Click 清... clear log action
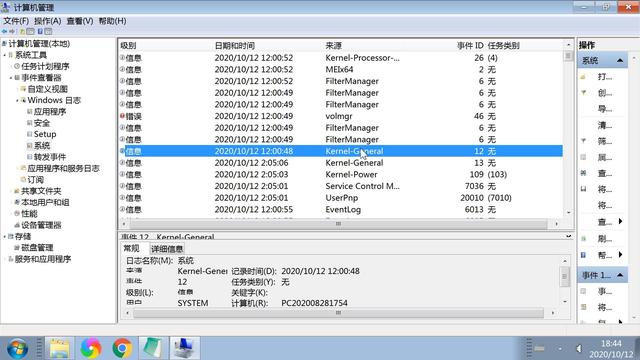640x360 pixels. click(x=604, y=125)
